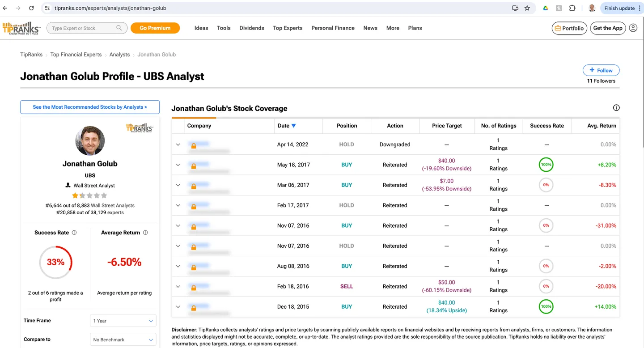The image size is (644, 348).
Task: Click 33% success rate gauge
Action: tap(55, 262)
